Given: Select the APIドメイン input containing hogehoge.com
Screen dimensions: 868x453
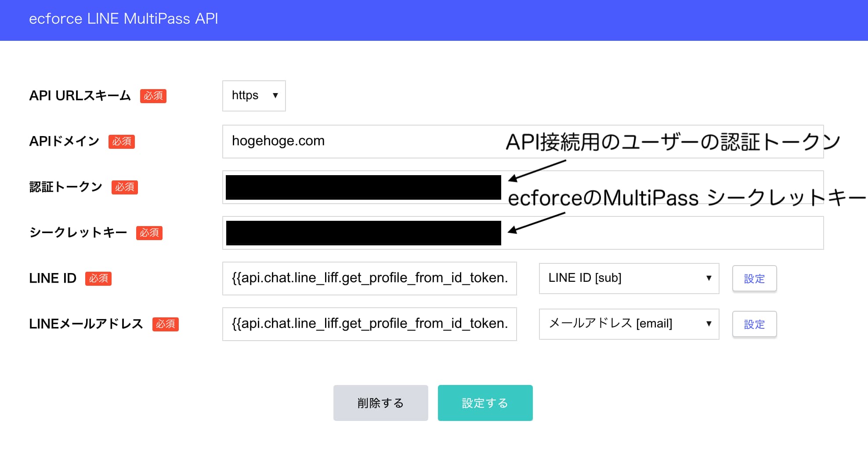Looking at the screenshot, I should [x=395, y=141].
